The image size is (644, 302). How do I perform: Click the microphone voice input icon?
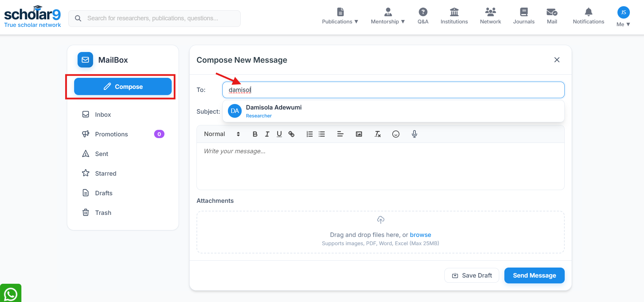pos(414,134)
